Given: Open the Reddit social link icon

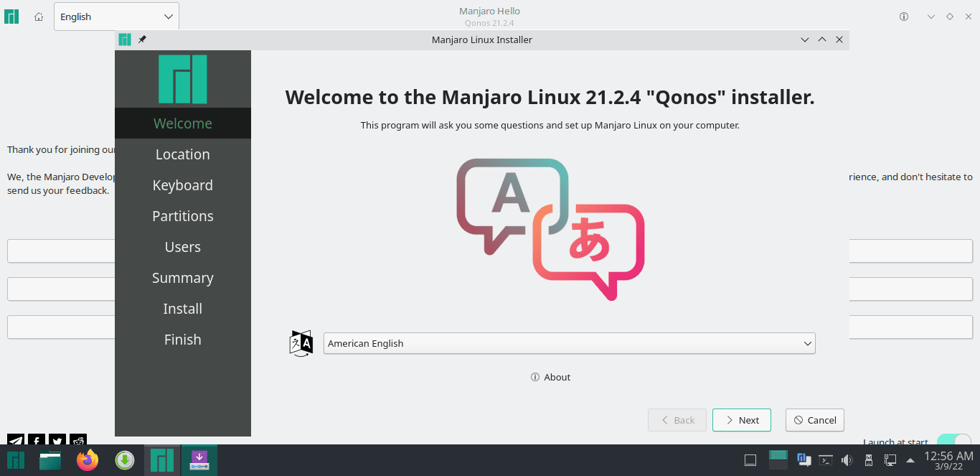Looking at the screenshot, I should coord(79,441).
